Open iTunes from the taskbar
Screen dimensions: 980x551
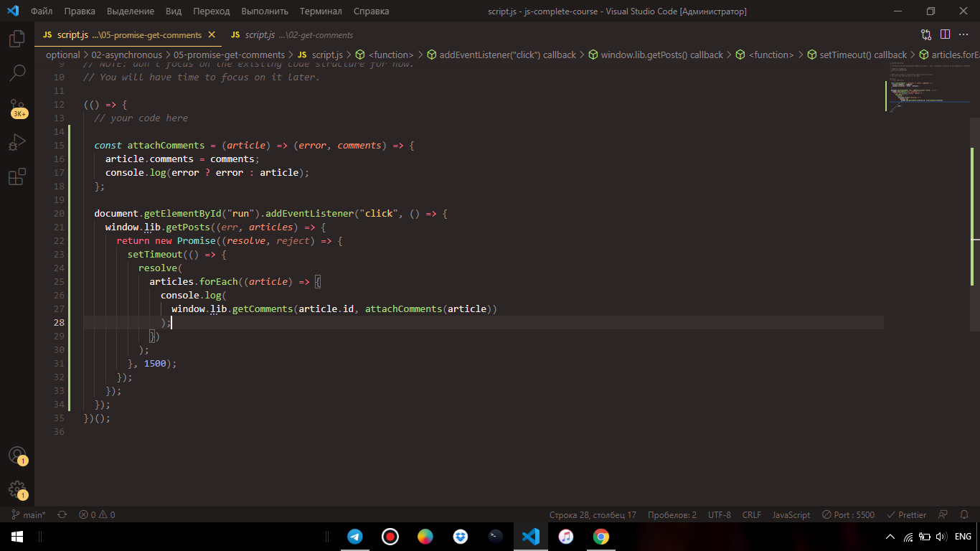coord(566,537)
